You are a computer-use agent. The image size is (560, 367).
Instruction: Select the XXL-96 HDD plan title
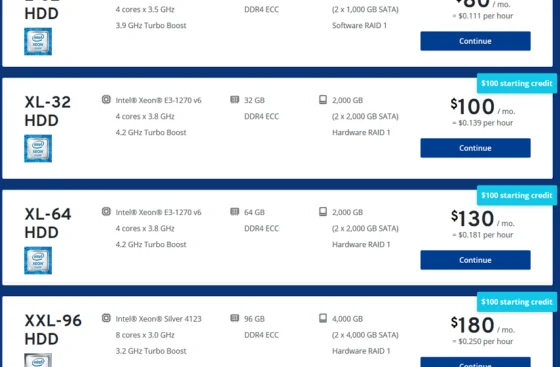[53, 330]
